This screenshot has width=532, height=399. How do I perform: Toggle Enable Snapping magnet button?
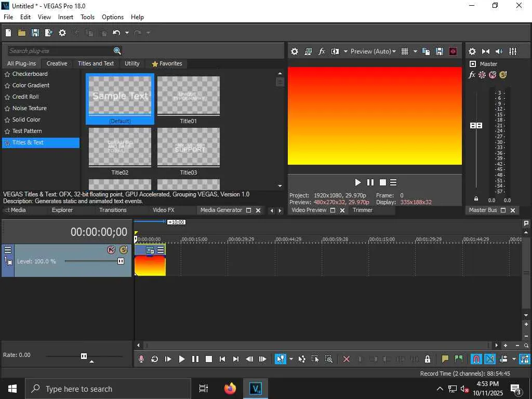476,359
